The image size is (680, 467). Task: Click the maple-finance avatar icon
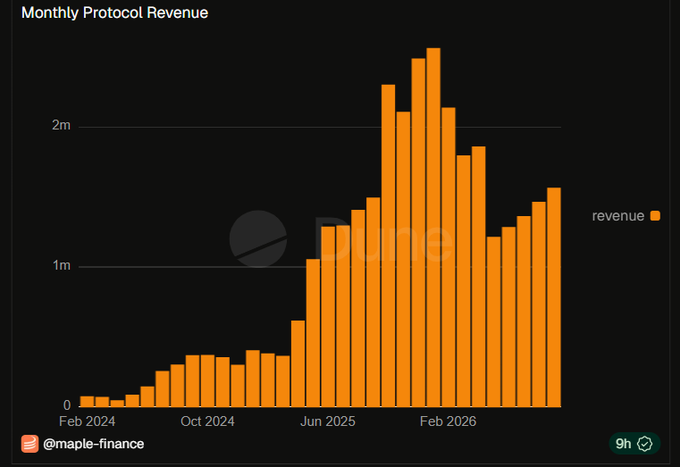point(29,444)
